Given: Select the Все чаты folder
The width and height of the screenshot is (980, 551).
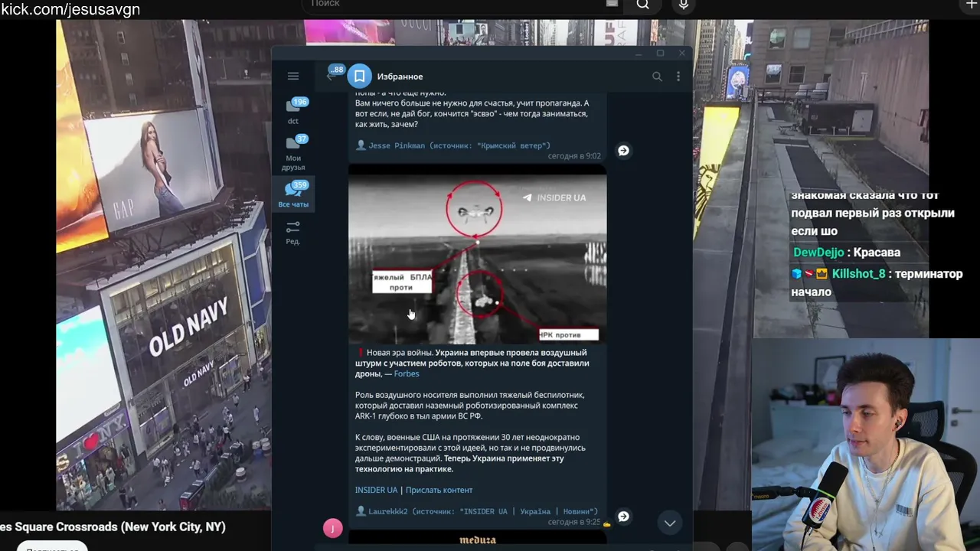Looking at the screenshot, I should tap(293, 194).
